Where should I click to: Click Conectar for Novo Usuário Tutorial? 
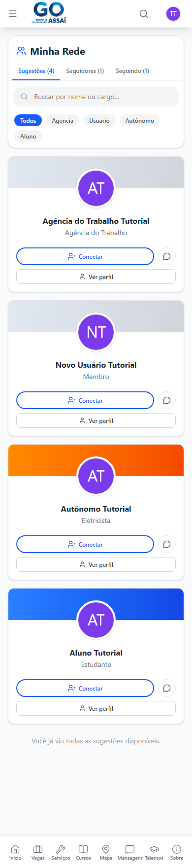85,400
